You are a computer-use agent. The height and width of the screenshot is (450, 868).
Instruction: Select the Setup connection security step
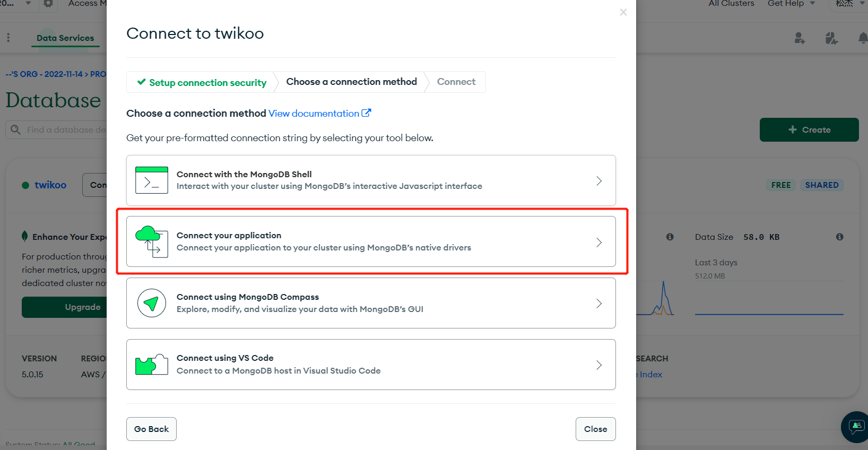click(202, 82)
